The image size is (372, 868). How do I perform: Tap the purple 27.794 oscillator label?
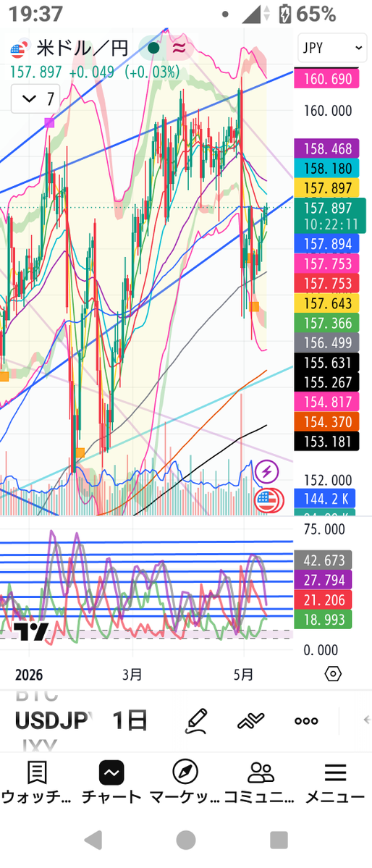[x=323, y=580]
